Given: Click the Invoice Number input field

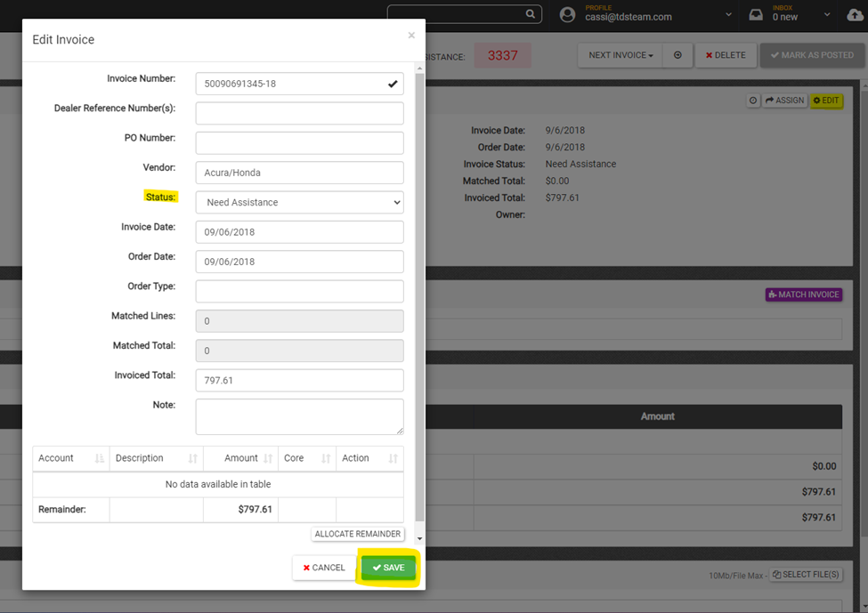Looking at the screenshot, I should click(299, 85).
